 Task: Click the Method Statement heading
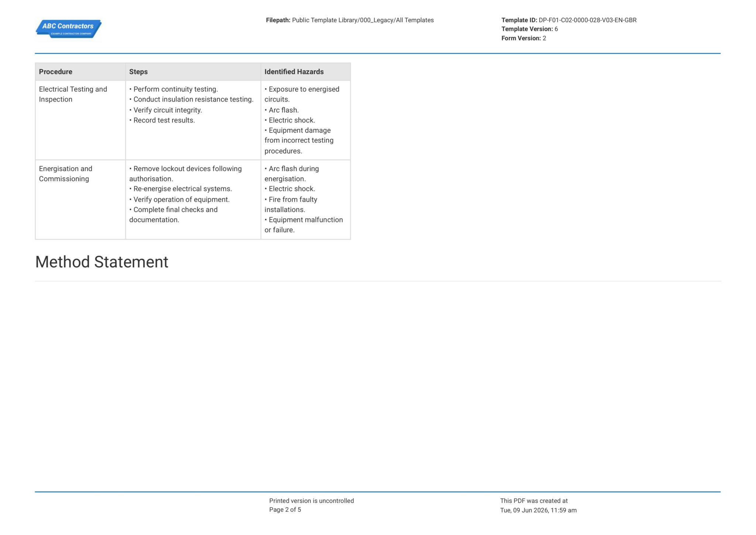(x=102, y=262)
